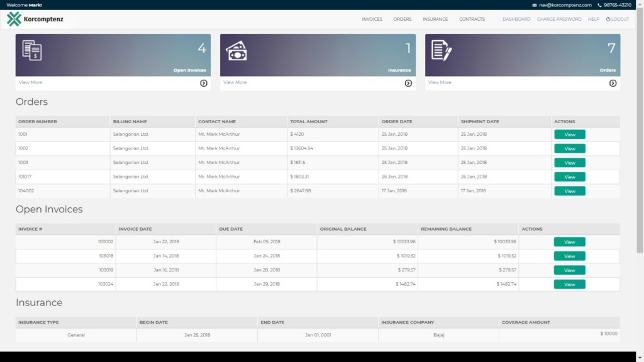Click View More under Open Invoices card
The width and height of the screenshot is (644, 362).
(x=30, y=82)
